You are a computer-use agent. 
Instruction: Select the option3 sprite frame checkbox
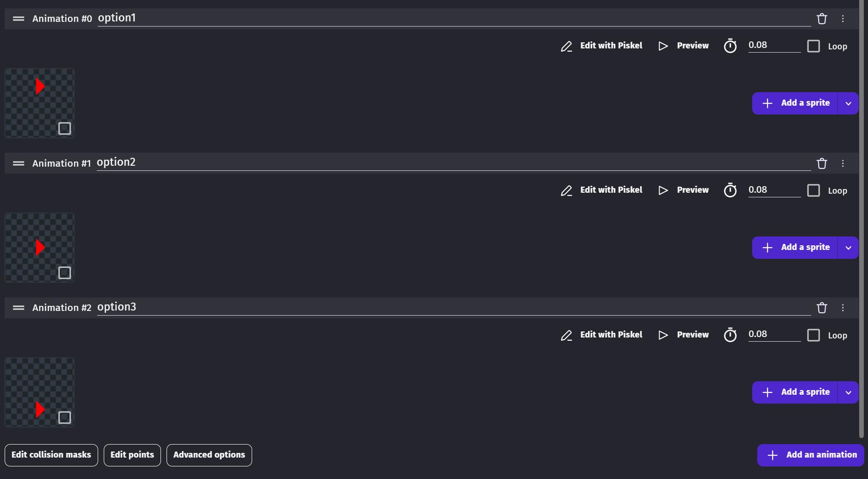pyautogui.click(x=65, y=418)
